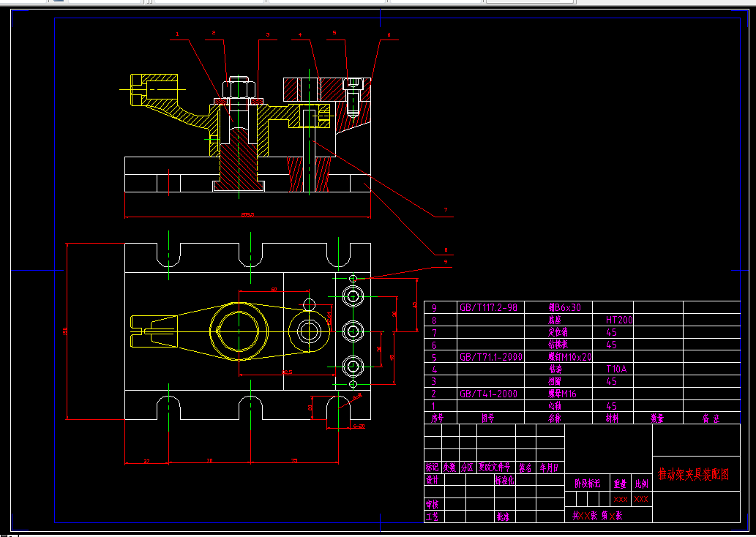Click the column header 备注

(x=711, y=418)
